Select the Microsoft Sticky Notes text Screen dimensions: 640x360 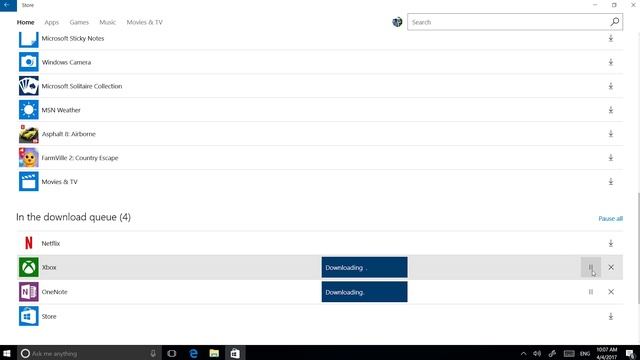point(73,38)
